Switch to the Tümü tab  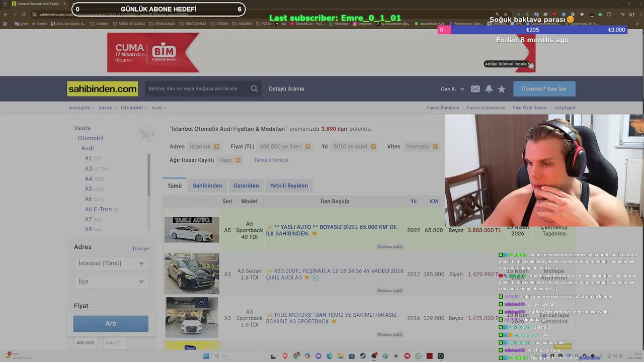pos(175,186)
